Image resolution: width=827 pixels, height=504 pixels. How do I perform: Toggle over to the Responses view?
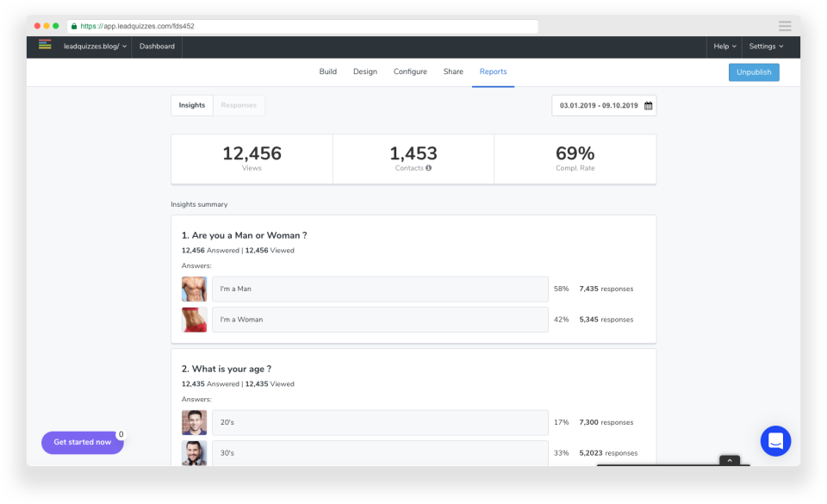click(x=239, y=104)
